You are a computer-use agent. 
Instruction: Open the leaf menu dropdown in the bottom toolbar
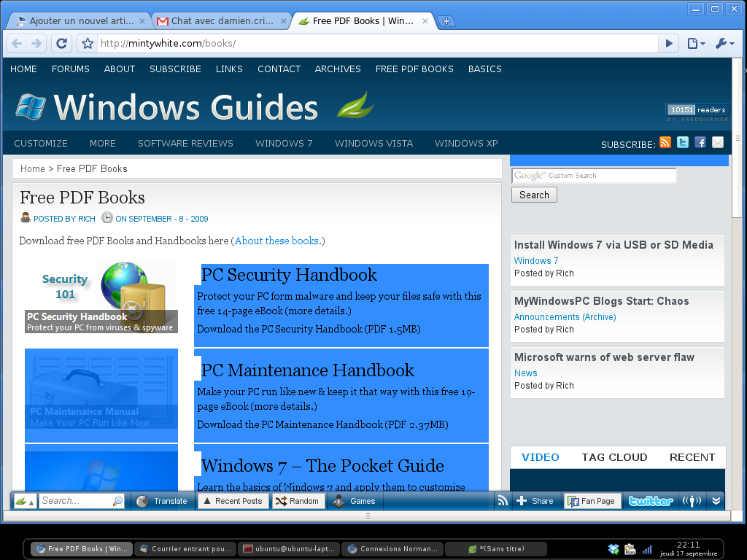tap(25, 501)
